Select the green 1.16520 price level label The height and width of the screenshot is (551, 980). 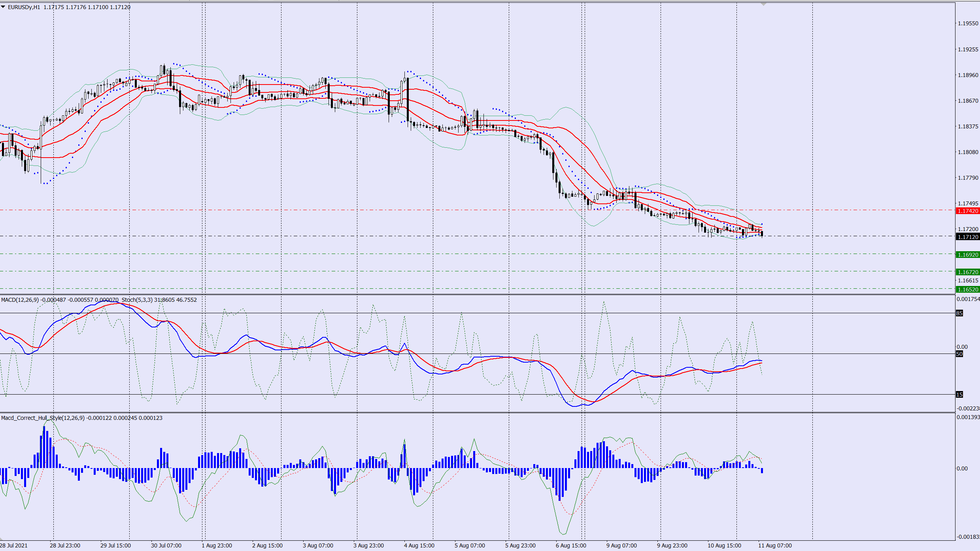(x=967, y=290)
